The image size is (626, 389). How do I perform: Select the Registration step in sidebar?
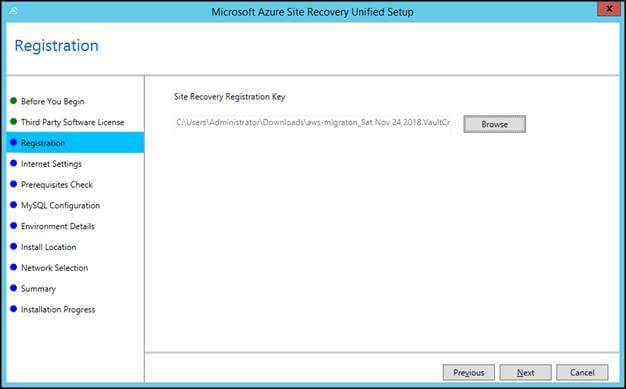click(x=75, y=143)
